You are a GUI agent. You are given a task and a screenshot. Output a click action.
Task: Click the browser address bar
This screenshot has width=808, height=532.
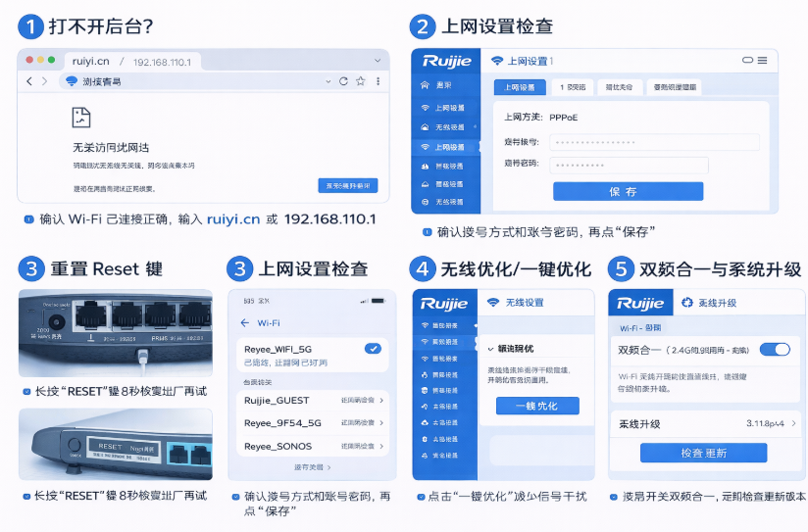coord(197,81)
